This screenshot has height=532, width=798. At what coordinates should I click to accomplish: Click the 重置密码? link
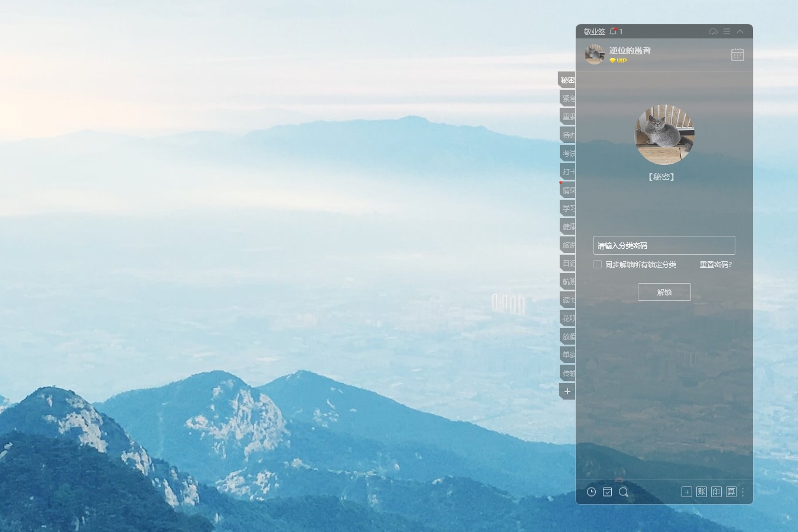(716, 264)
